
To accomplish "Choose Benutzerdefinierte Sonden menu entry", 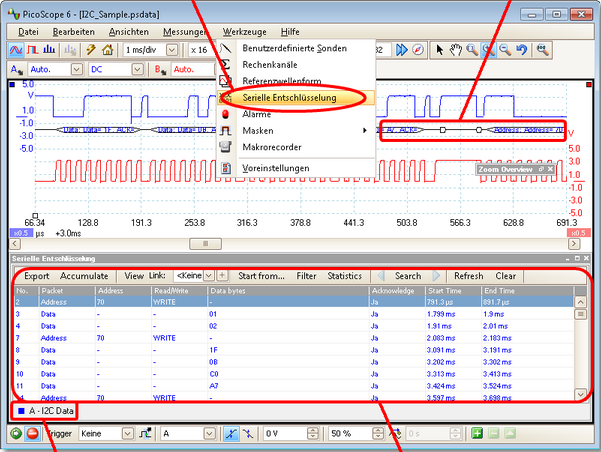I will pos(295,48).
